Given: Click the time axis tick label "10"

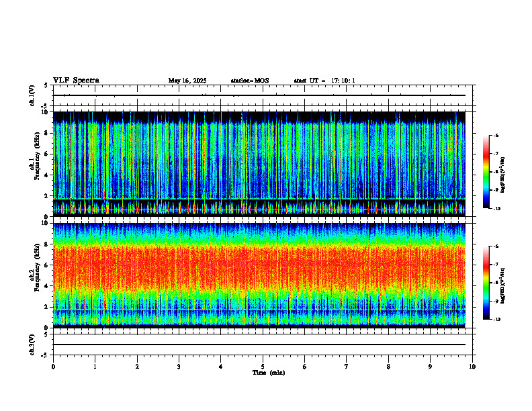Looking at the screenshot, I should (x=472, y=367).
